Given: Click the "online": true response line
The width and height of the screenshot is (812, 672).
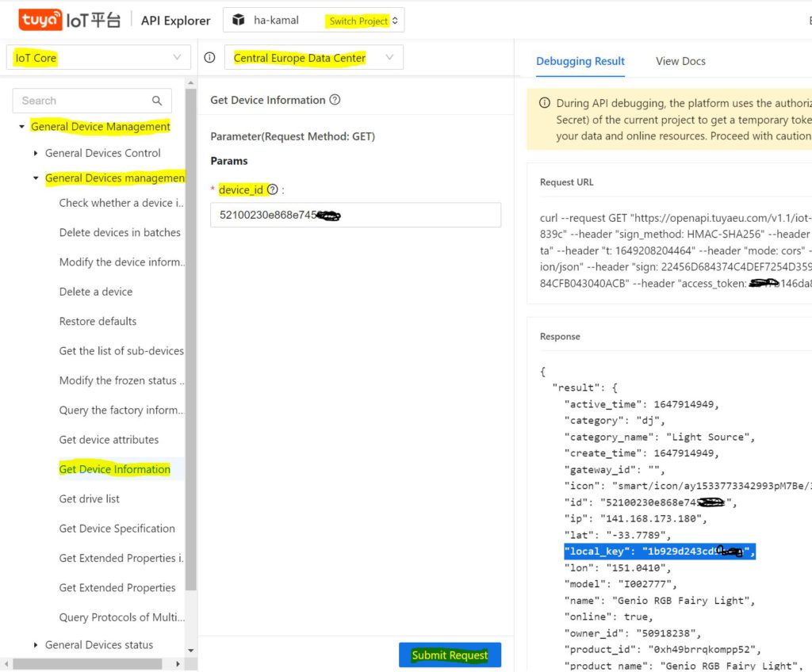Looking at the screenshot, I should [608, 617].
